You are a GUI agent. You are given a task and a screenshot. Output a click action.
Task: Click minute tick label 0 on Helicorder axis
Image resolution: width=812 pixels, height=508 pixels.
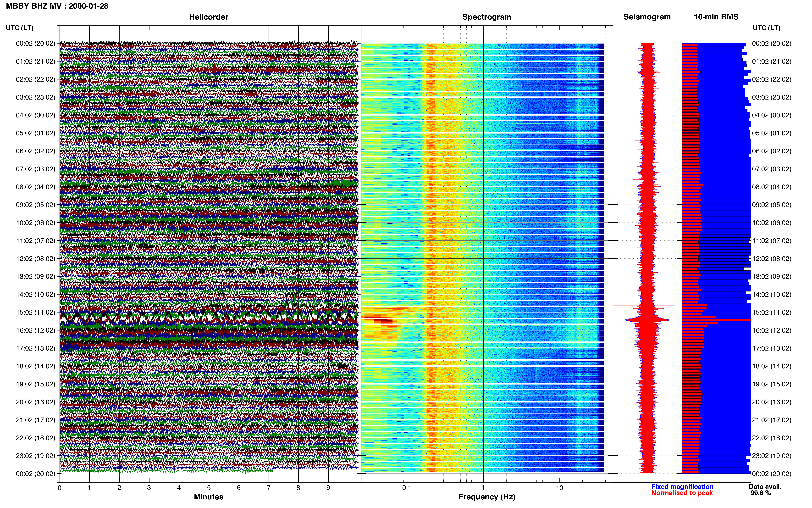click(x=59, y=488)
